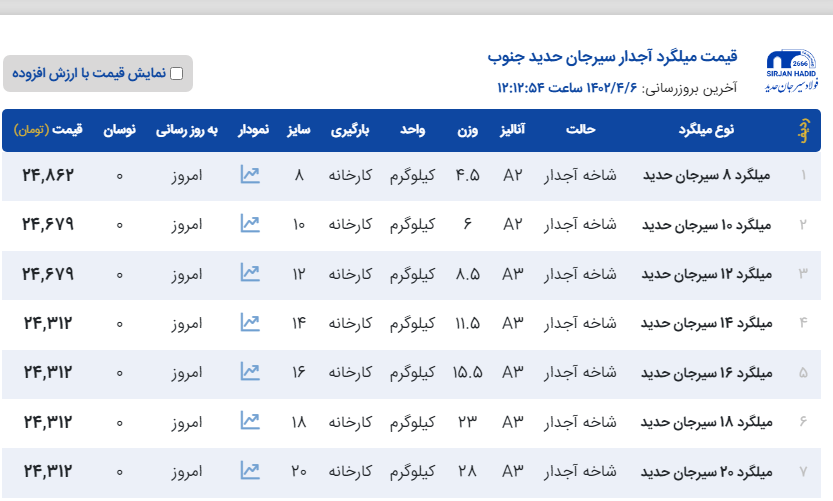Click the قیمت (تومان) column header
833x501 pixels.
coord(48,130)
